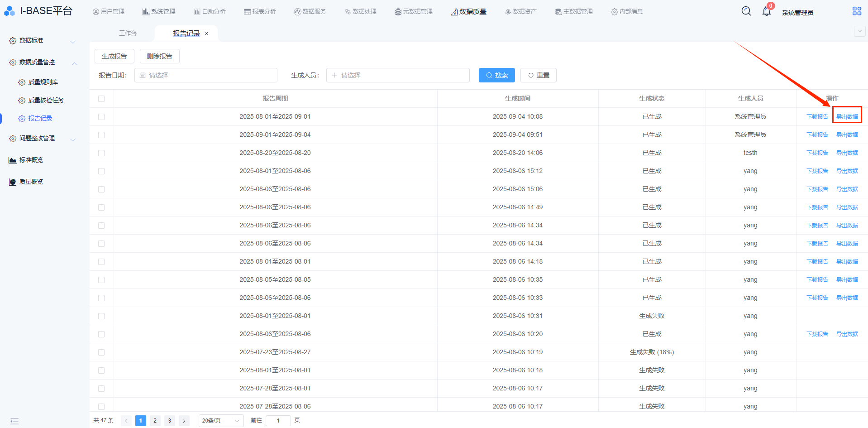This screenshot has width=868, height=428.
Task: Click the 质量规则库 gear icon
Action: [22, 82]
